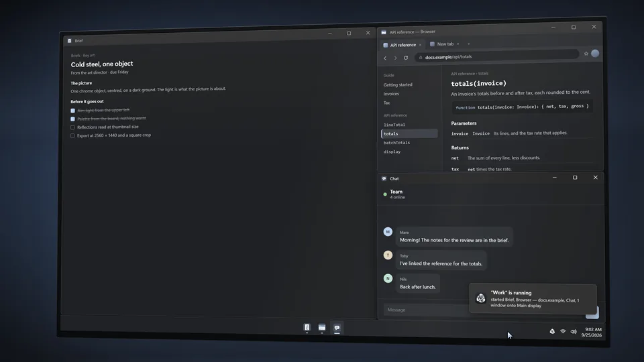The image size is (644, 362).
Task: Open Invoices in docs sidebar
Action: point(391,94)
